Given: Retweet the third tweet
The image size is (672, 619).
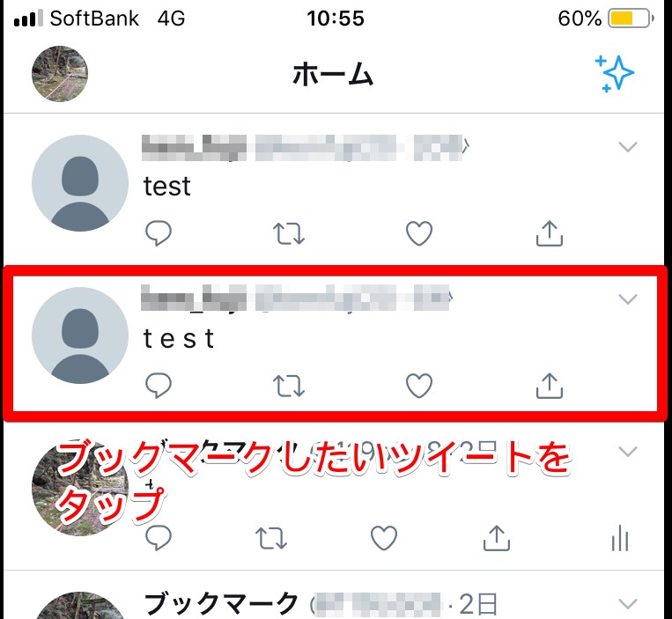Looking at the screenshot, I should click(x=271, y=539).
